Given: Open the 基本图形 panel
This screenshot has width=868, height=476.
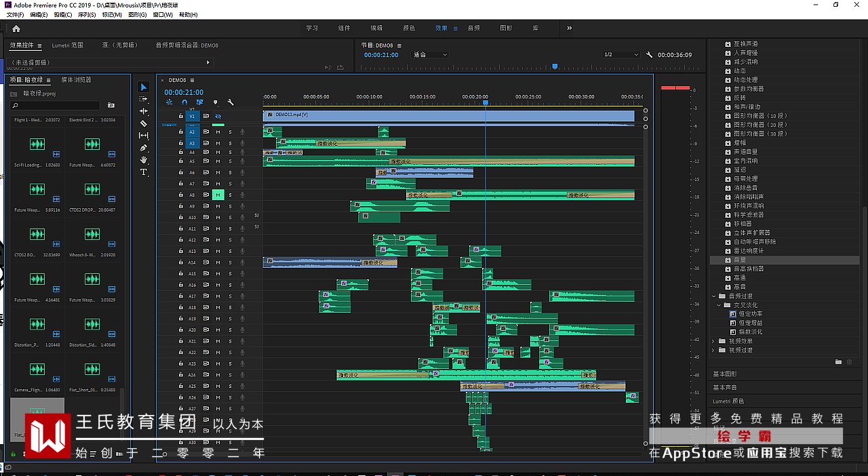Looking at the screenshot, I should 724,374.
